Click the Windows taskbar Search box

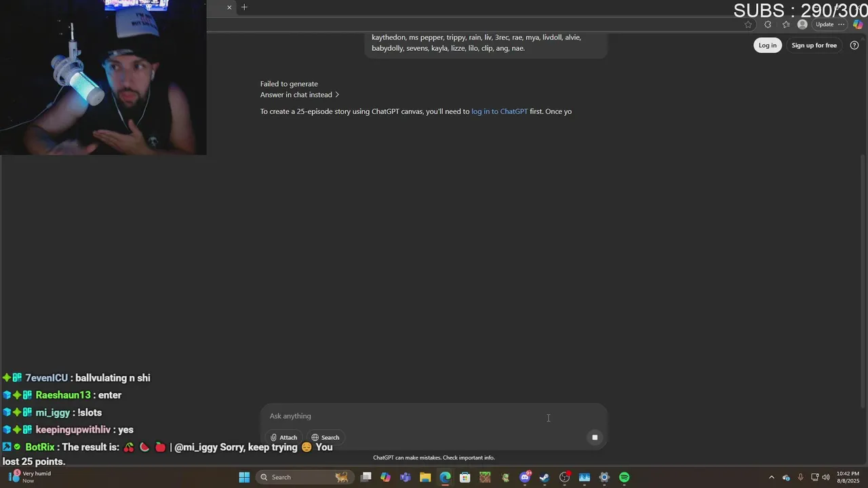[304, 477]
